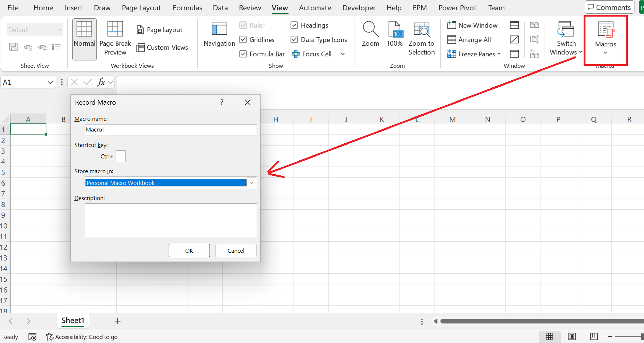This screenshot has width=644, height=343.
Task: Toggle Focus Cell highlighting
Action: tap(312, 54)
